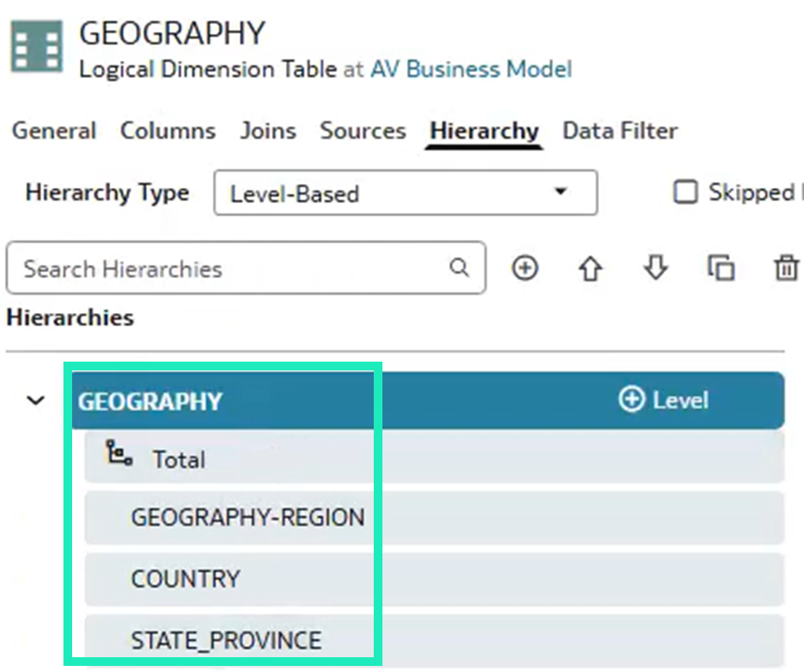Click the hierarchy icon beside Total level
The image size is (804, 672).
point(116,455)
